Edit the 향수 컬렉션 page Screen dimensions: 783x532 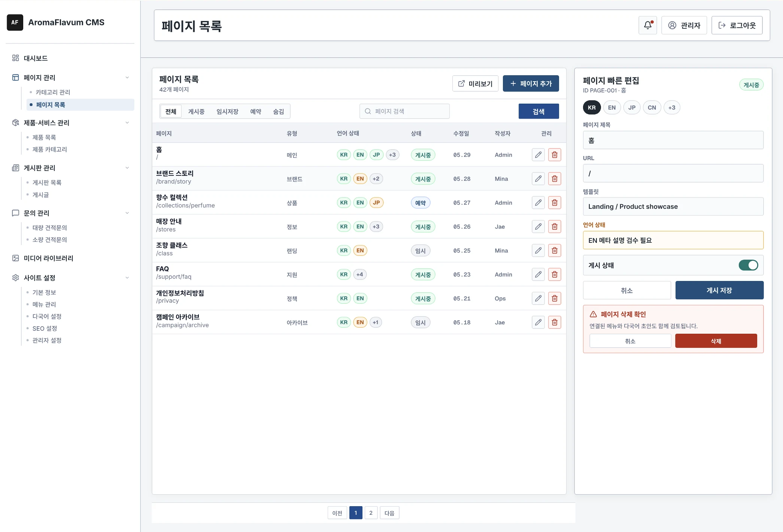(x=538, y=203)
